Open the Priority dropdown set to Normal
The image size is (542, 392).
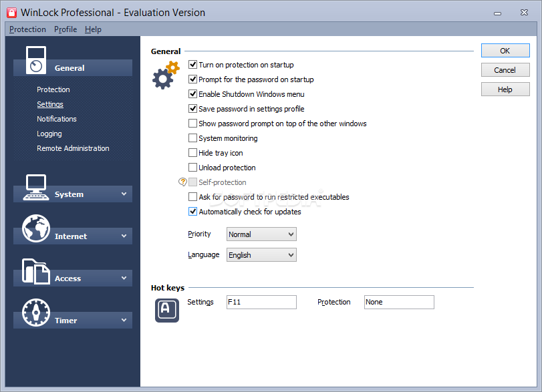(261, 234)
